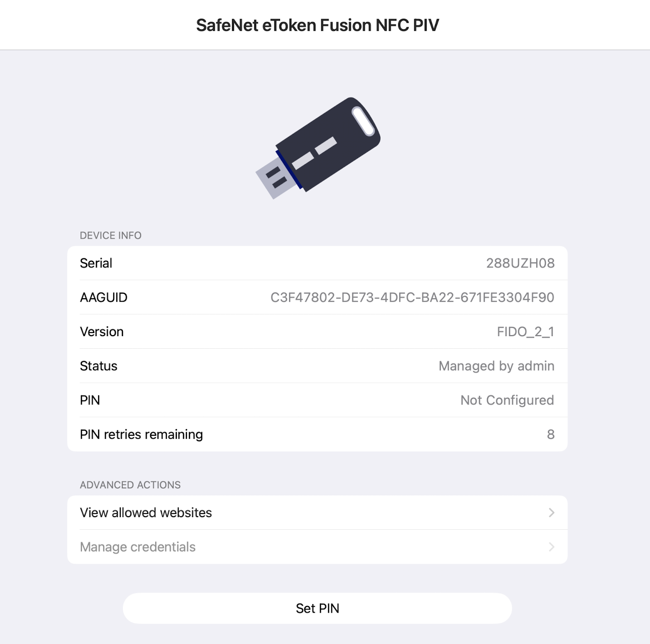Open View allowed websites
The width and height of the screenshot is (650, 644).
click(146, 513)
